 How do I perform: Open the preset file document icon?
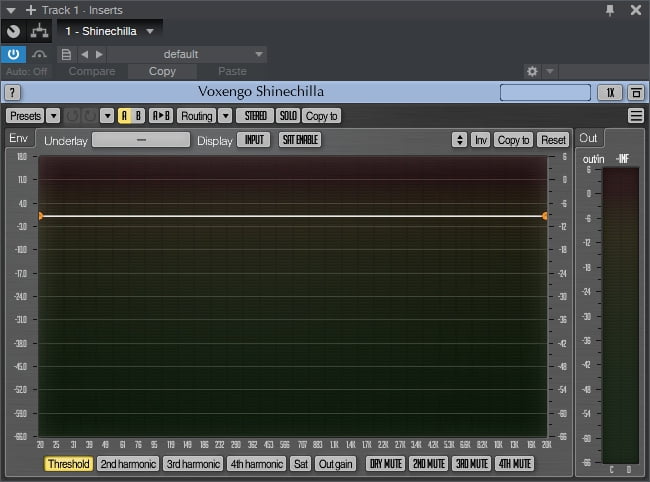pos(66,54)
